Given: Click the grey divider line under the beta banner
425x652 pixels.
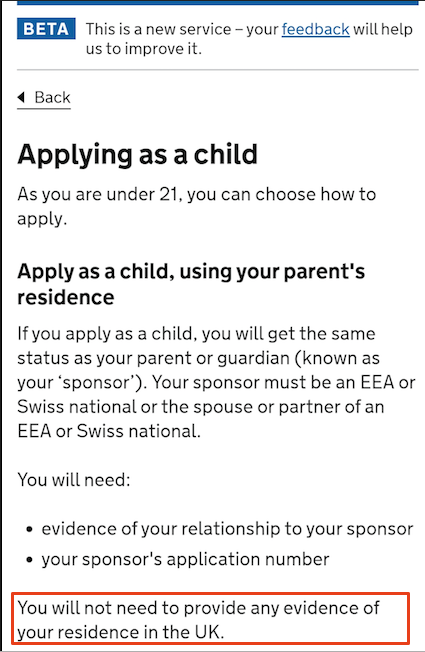Looking at the screenshot, I should (x=217, y=70).
